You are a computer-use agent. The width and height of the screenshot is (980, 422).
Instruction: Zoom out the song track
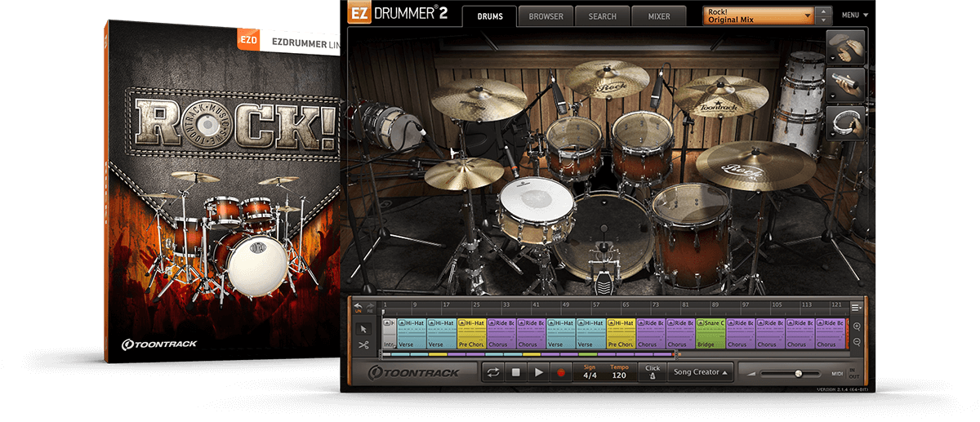point(856,342)
